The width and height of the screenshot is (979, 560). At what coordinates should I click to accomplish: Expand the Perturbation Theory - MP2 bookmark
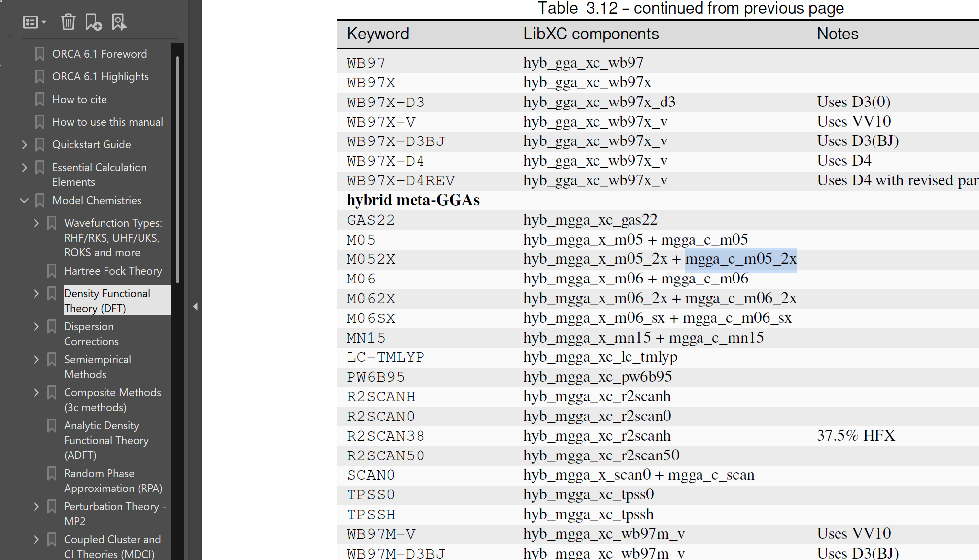(x=36, y=506)
